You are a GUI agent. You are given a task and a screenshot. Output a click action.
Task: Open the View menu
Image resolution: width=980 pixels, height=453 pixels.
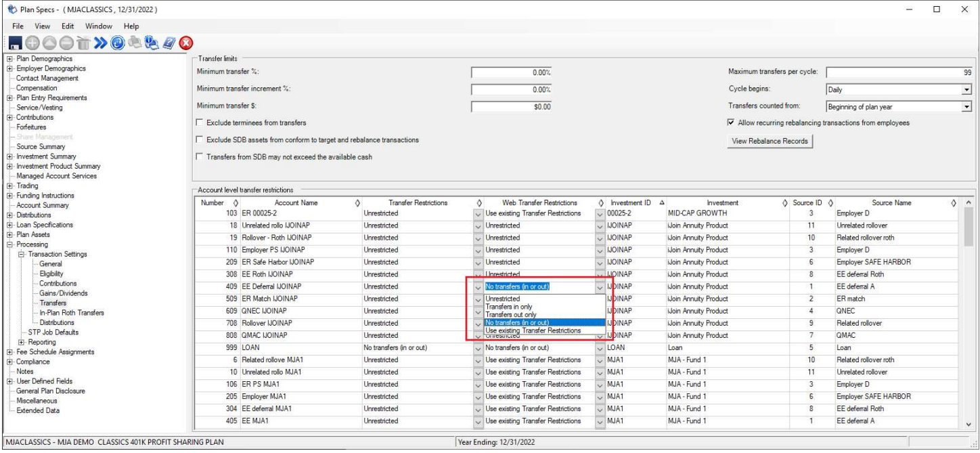pyautogui.click(x=43, y=26)
